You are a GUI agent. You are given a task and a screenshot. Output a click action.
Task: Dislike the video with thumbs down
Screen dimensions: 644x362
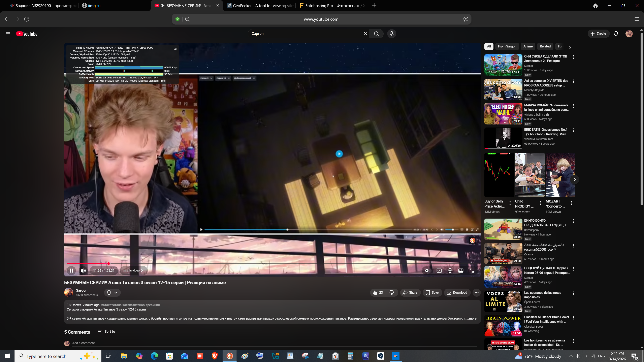pyautogui.click(x=392, y=293)
